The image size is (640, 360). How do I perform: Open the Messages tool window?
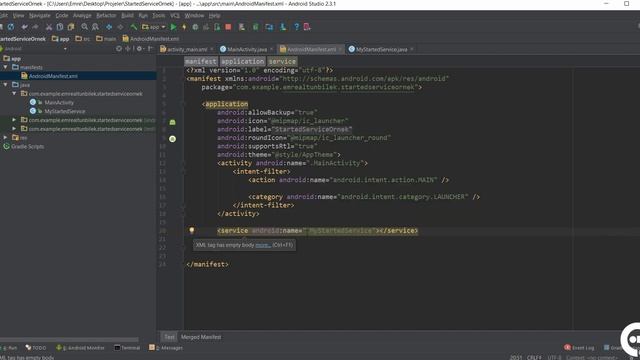(x=166, y=348)
